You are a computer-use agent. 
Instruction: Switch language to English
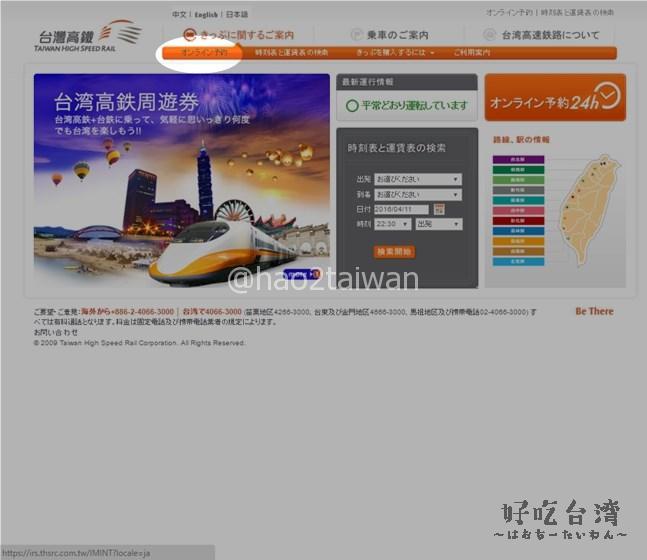[207, 15]
